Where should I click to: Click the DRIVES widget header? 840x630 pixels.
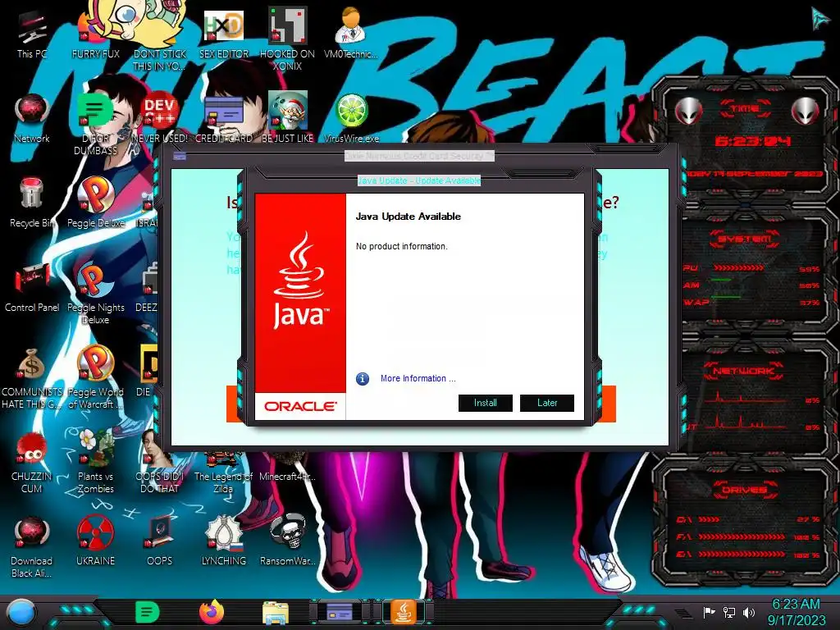click(x=745, y=490)
